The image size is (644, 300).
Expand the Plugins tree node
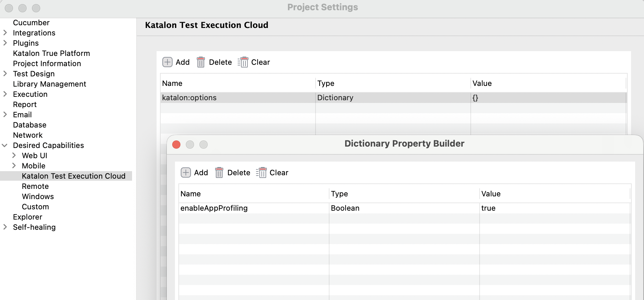click(5, 43)
